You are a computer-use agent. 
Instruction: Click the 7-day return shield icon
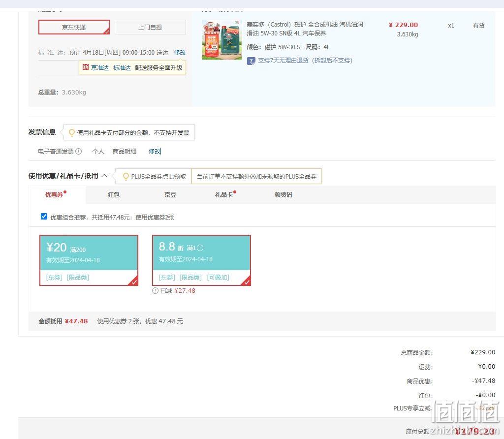(251, 61)
